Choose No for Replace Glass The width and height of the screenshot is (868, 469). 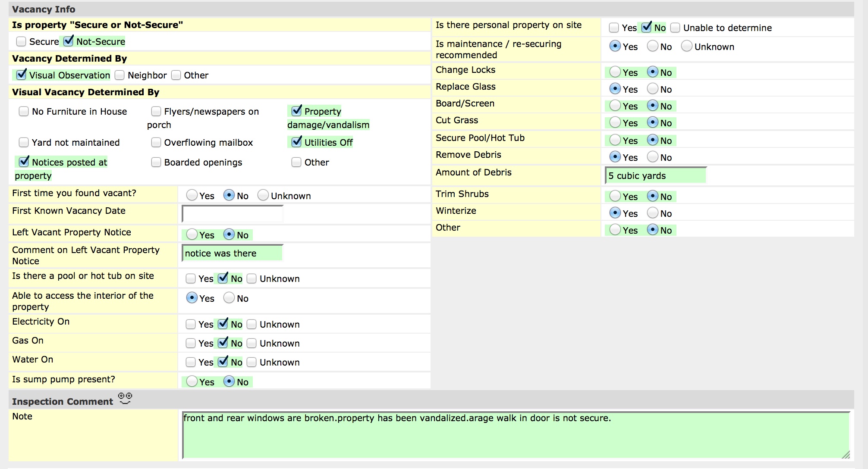[x=653, y=89]
